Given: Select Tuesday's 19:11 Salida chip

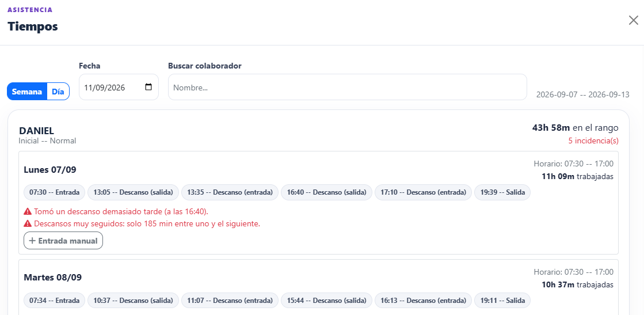Looking at the screenshot, I should (502, 300).
